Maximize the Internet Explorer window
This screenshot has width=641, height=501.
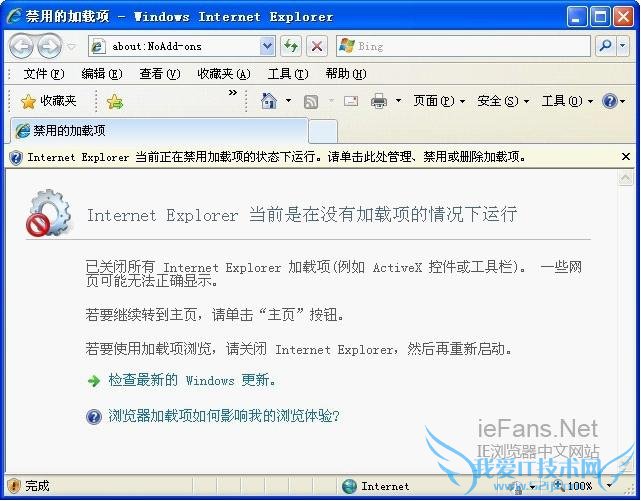tap(600, 17)
